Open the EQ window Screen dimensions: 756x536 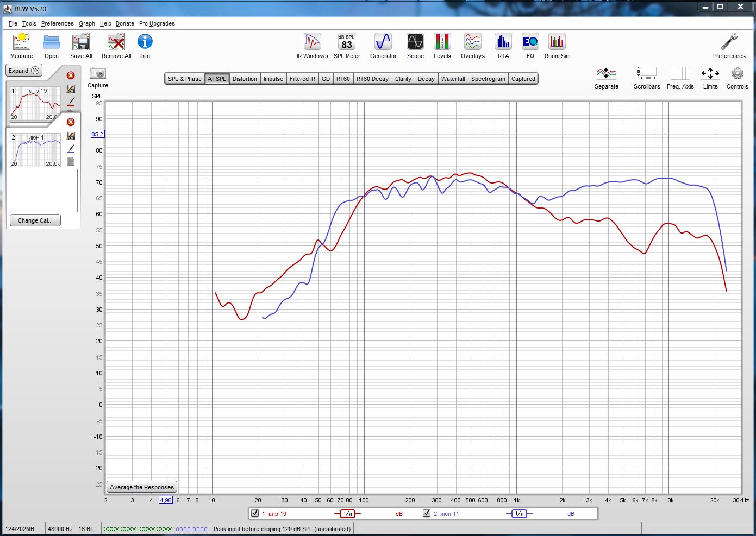point(530,43)
